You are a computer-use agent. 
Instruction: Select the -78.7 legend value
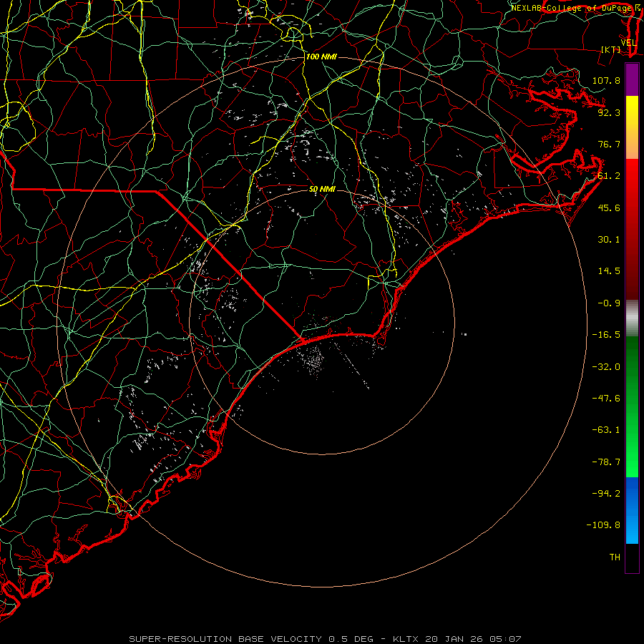click(x=606, y=462)
